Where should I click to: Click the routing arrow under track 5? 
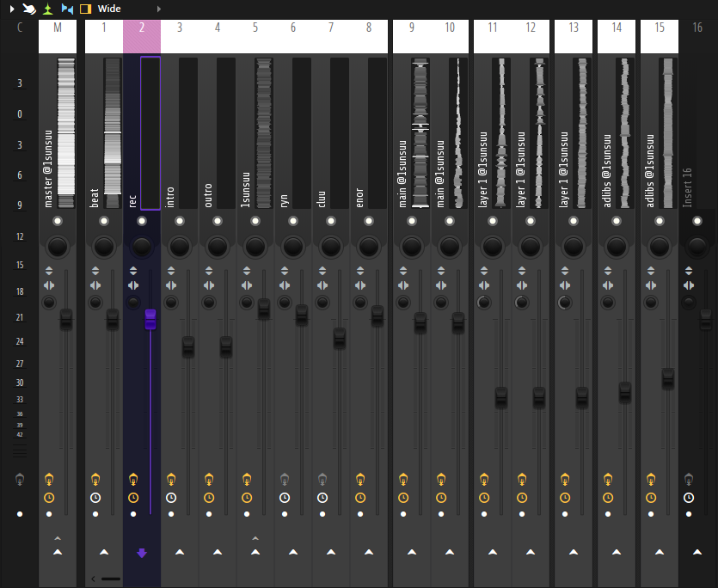(x=255, y=552)
